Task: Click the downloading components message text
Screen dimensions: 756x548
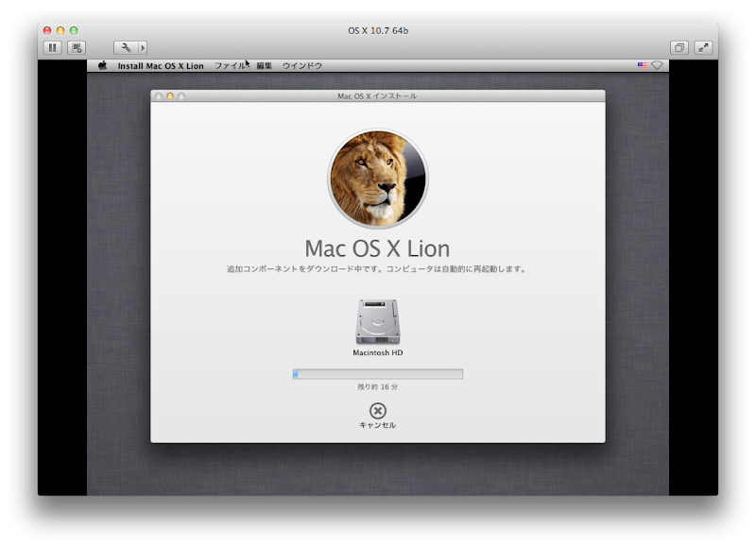Action: click(377, 269)
